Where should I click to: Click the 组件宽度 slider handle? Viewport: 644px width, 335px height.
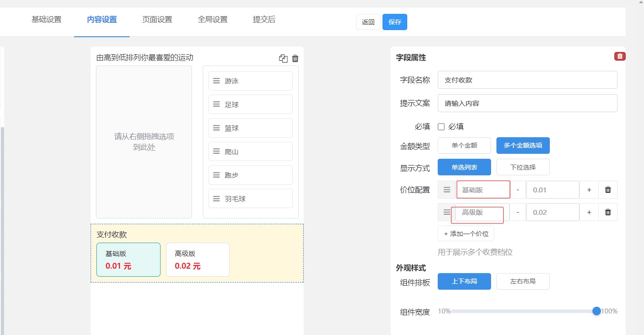[x=596, y=311]
